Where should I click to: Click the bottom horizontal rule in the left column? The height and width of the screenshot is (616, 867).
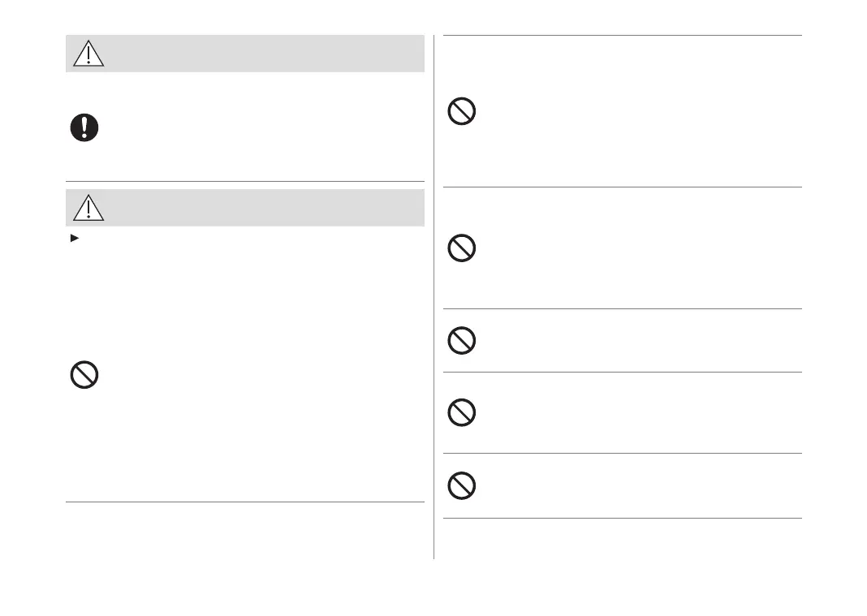coord(244,502)
